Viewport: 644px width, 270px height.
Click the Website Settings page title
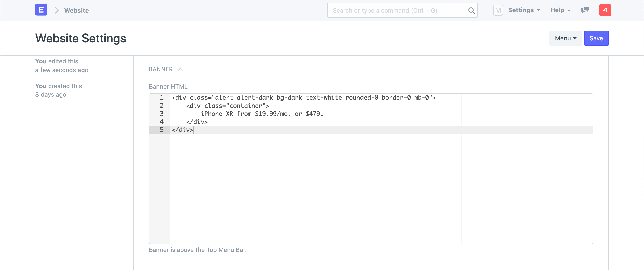point(81,38)
